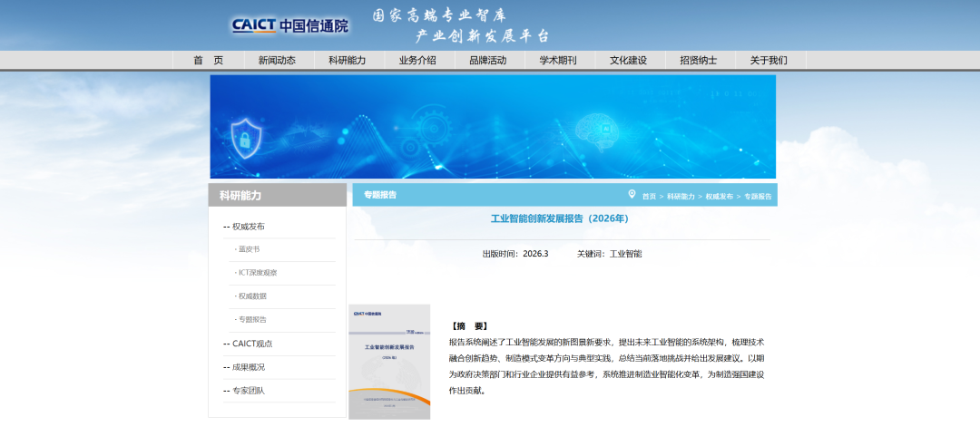The height and width of the screenshot is (446, 980).
Task: Select 权威数据 in the sidebar
Action: click(x=250, y=296)
